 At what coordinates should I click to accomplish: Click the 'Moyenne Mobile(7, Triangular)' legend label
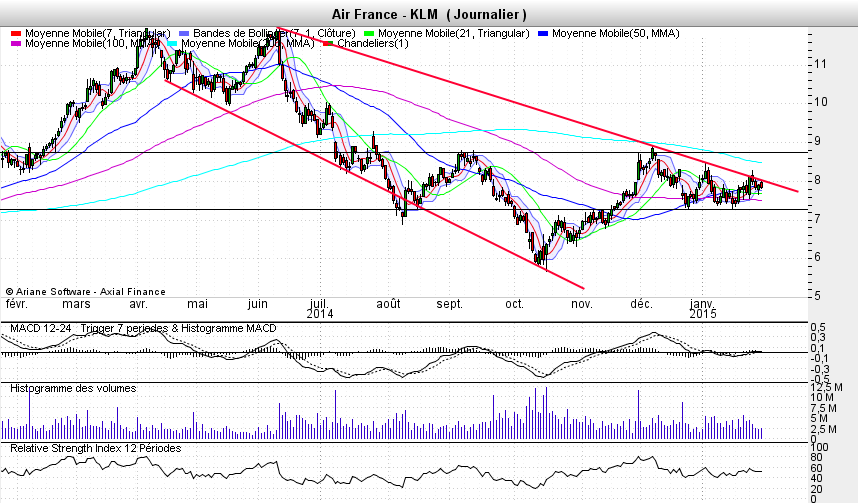[98, 33]
